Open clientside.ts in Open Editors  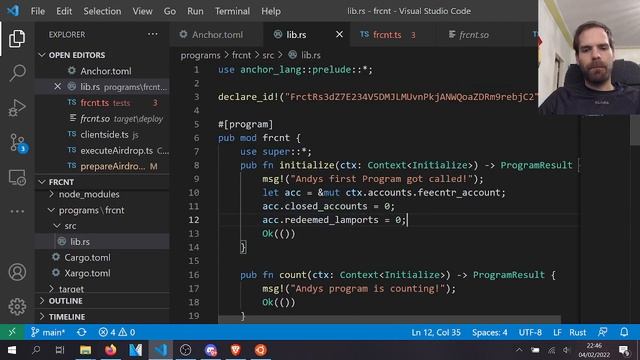coord(102,134)
